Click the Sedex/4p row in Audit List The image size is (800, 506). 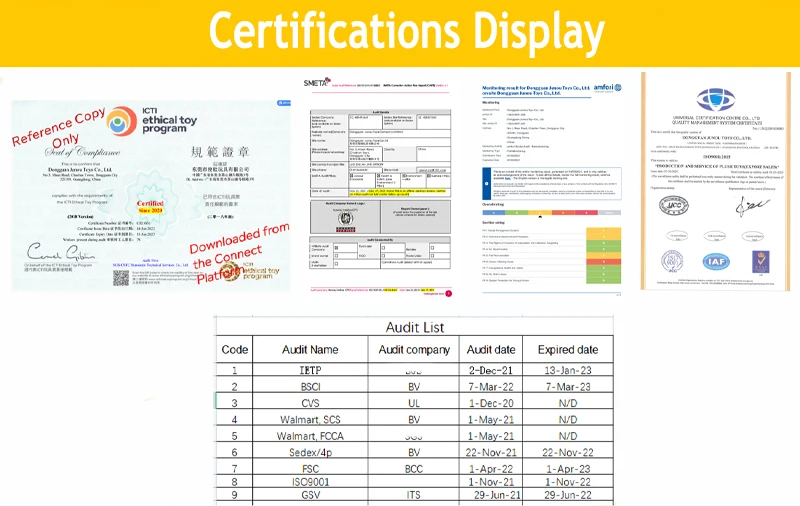[x=414, y=452]
